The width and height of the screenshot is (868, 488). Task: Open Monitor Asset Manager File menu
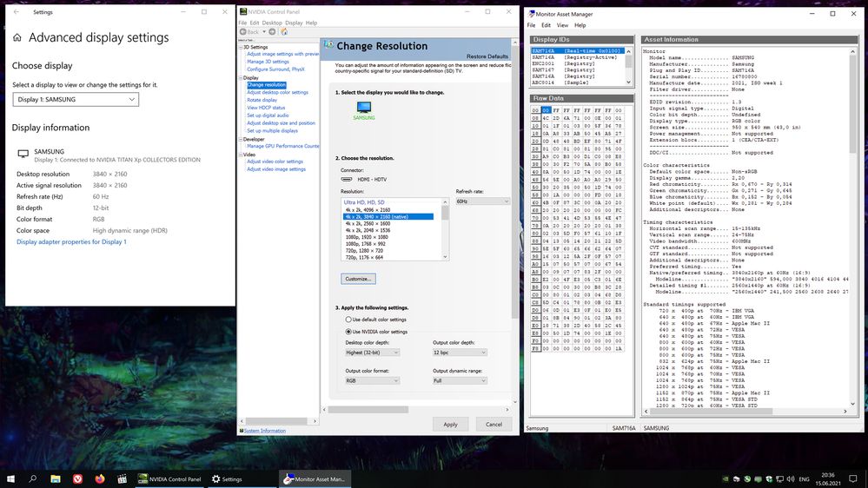point(531,25)
